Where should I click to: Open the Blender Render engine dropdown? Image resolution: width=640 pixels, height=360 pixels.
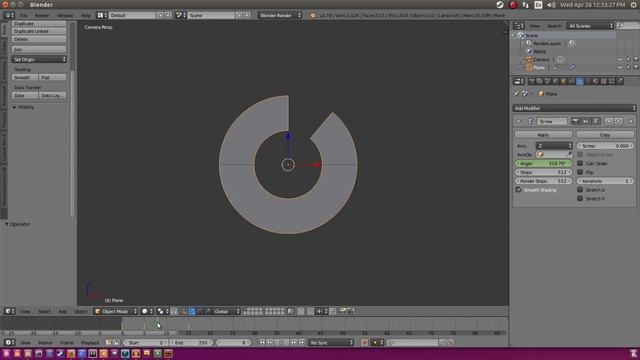pos(280,15)
